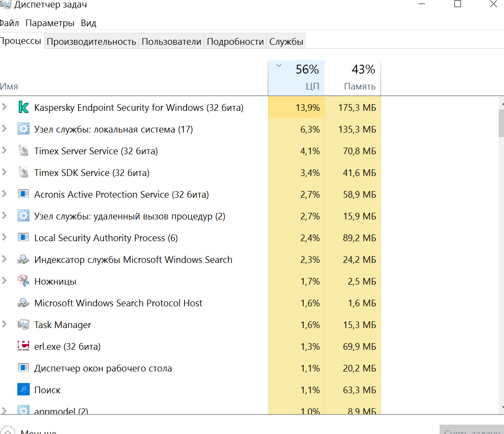Expand the Timex Server Service row
Viewport: 504px width, 434px height.
point(4,150)
